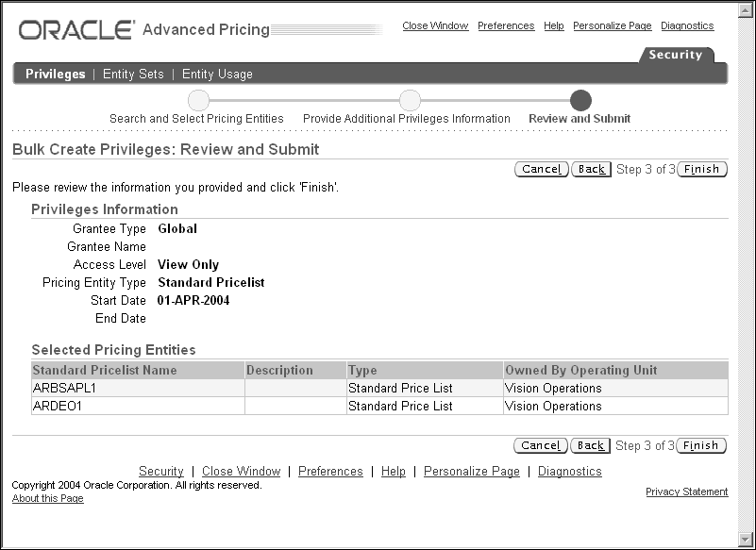This screenshot has width=756, height=550.
Task: Go to Search and Select Pricing Entities step label
Action: point(196,119)
